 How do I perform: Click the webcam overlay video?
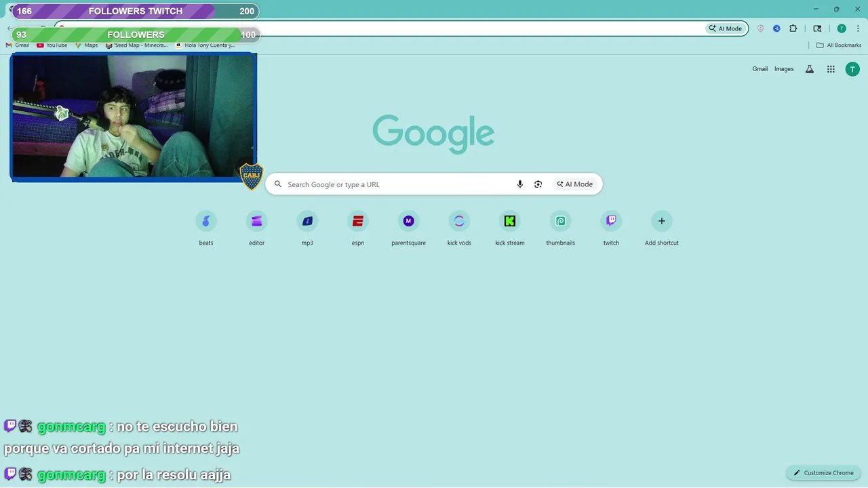tap(133, 117)
